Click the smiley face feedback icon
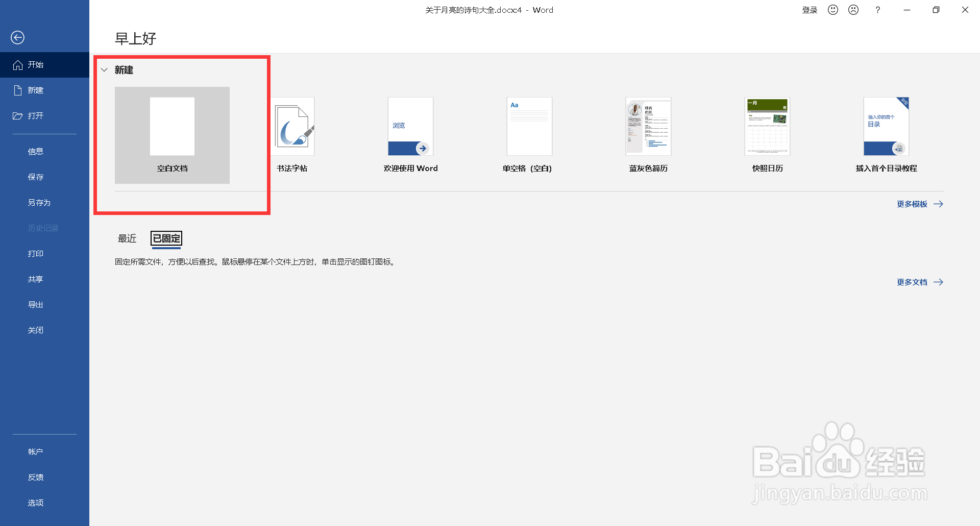Viewport: 980px width, 526px height. [x=833, y=10]
